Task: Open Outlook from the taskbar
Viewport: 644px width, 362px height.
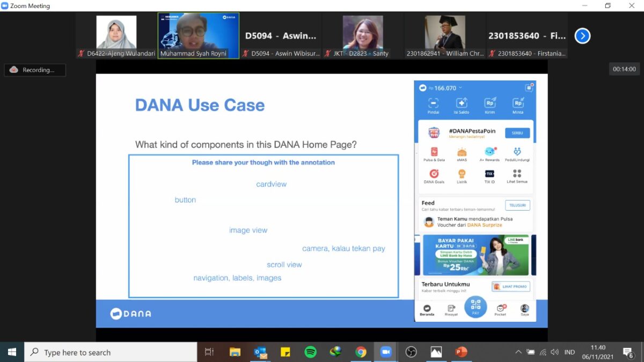Action: (260, 352)
